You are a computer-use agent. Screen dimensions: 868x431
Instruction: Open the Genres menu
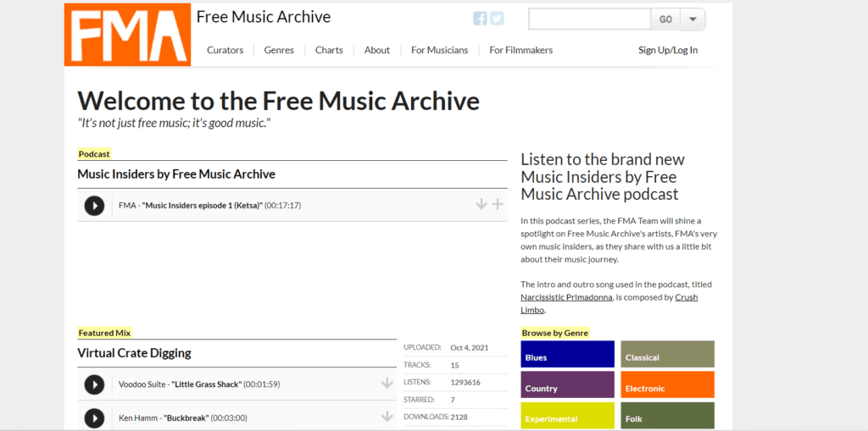pyautogui.click(x=279, y=50)
